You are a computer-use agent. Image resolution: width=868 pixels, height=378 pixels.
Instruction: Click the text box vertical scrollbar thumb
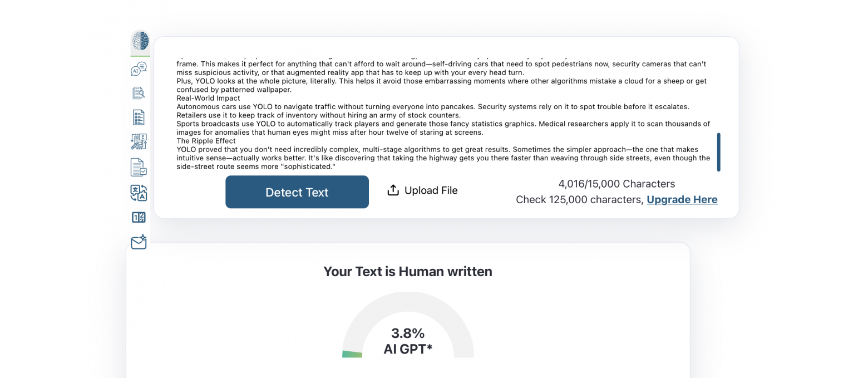(x=718, y=151)
